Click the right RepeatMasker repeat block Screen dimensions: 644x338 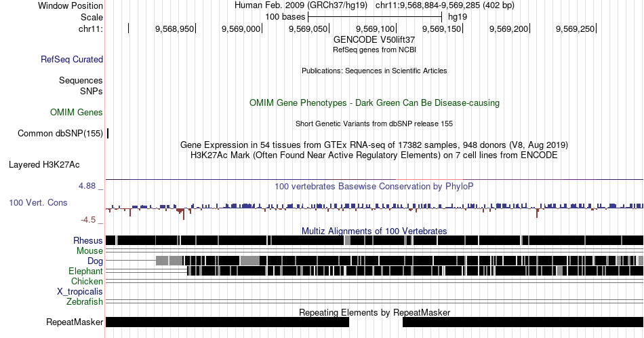tap(523, 322)
